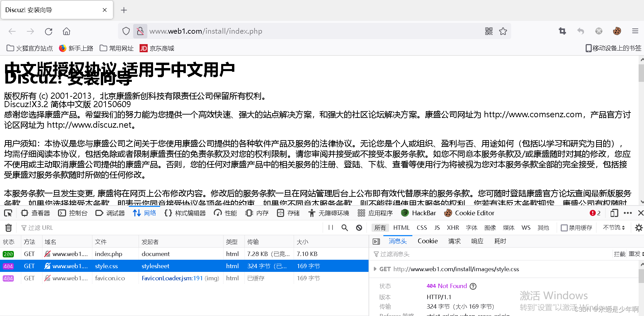Select the favicon.ico request row

184,278
